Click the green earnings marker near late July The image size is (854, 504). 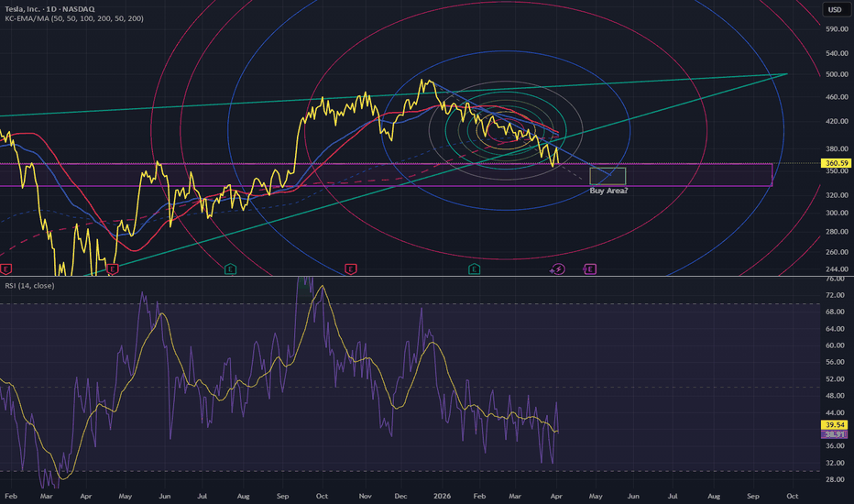pos(230,269)
